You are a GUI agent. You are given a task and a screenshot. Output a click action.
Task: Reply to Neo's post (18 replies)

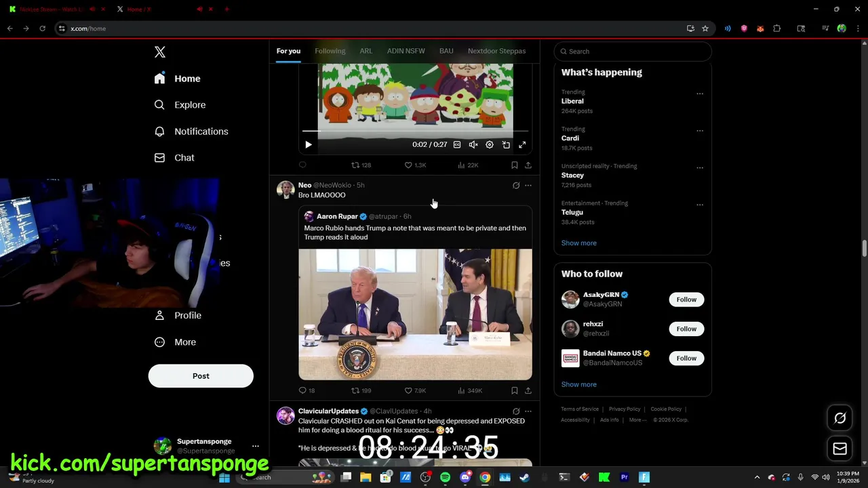pos(307,390)
